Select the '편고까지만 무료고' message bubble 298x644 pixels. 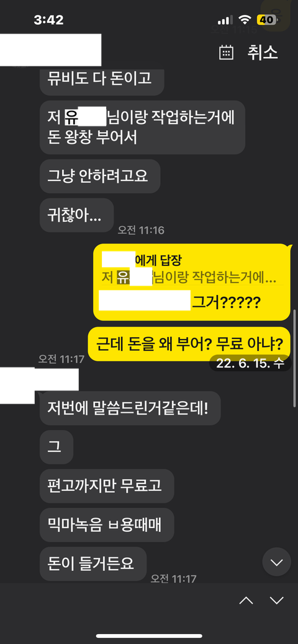(107, 486)
